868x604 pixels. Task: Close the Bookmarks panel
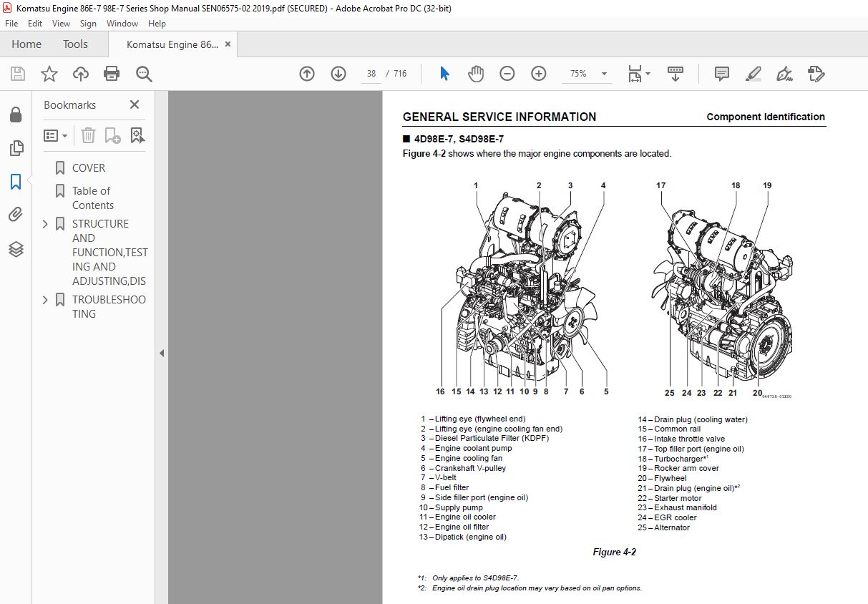135,104
